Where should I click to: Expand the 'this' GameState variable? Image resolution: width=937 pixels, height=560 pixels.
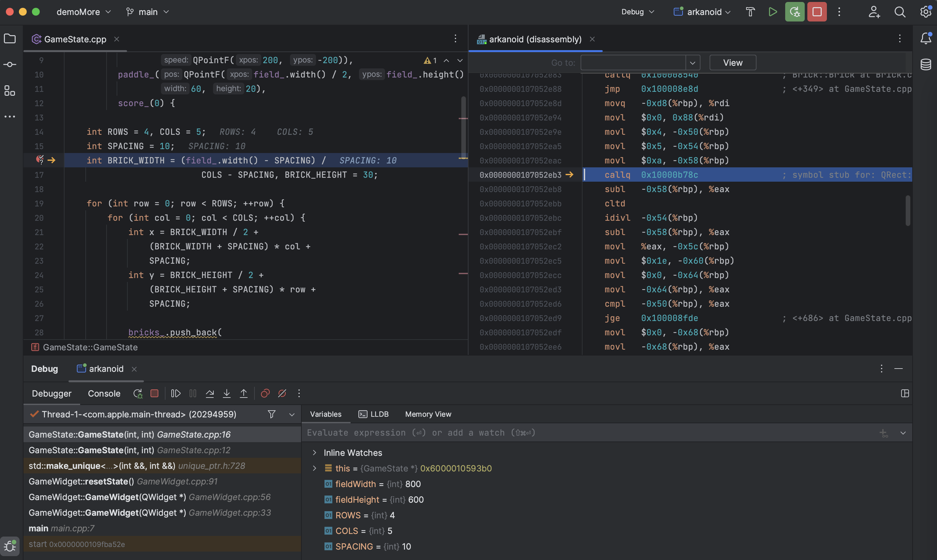coord(314,468)
